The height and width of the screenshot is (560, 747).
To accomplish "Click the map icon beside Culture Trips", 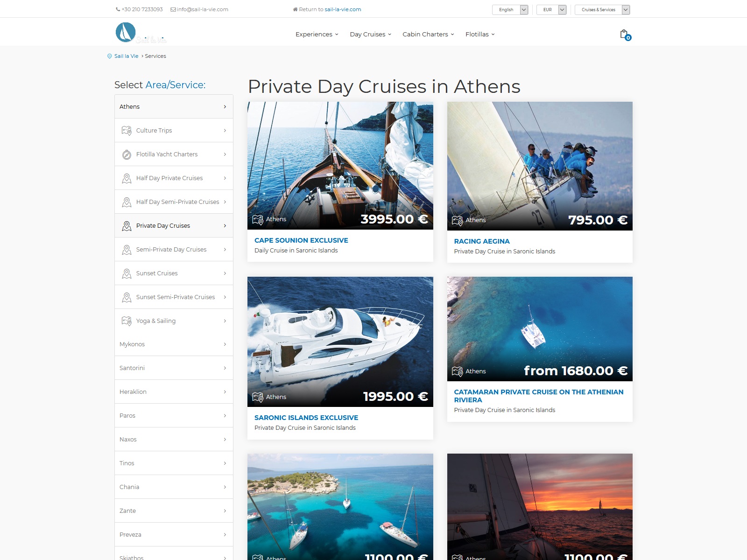I will (127, 131).
